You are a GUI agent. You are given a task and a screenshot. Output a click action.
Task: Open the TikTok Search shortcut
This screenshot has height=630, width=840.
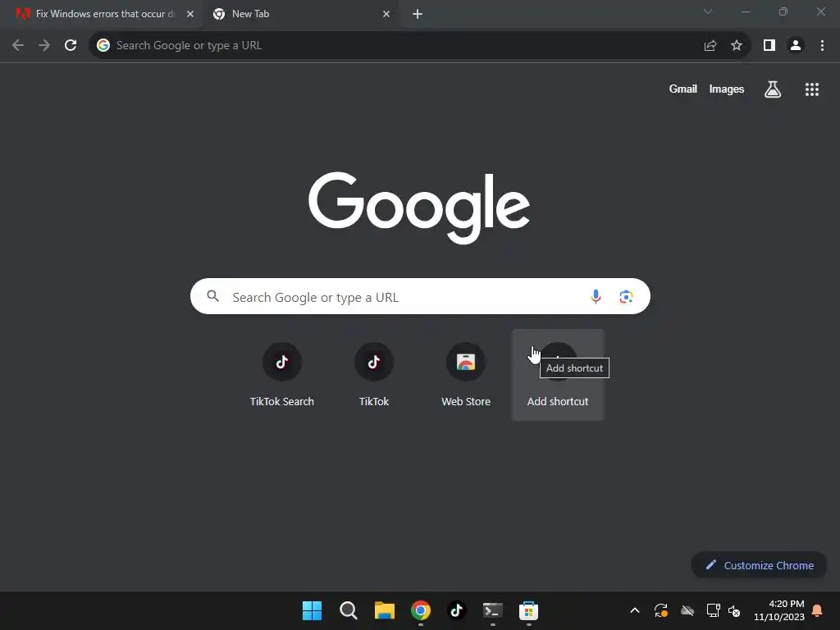pos(282,375)
